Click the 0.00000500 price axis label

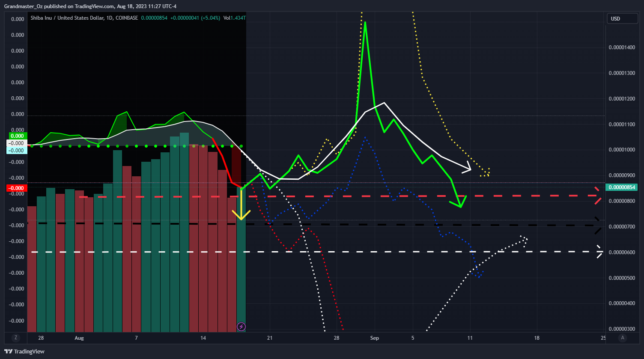pyautogui.click(x=622, y=278)
